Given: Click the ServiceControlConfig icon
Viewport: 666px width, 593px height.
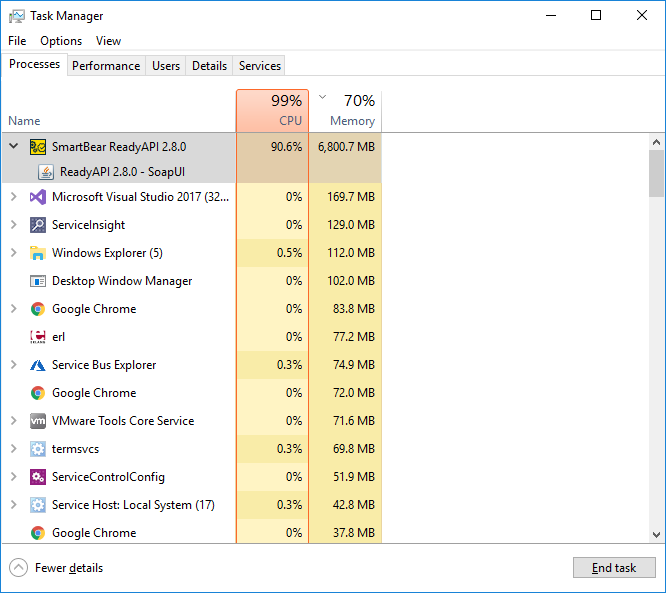Looking at the screenshot, I should pos(38,477).
